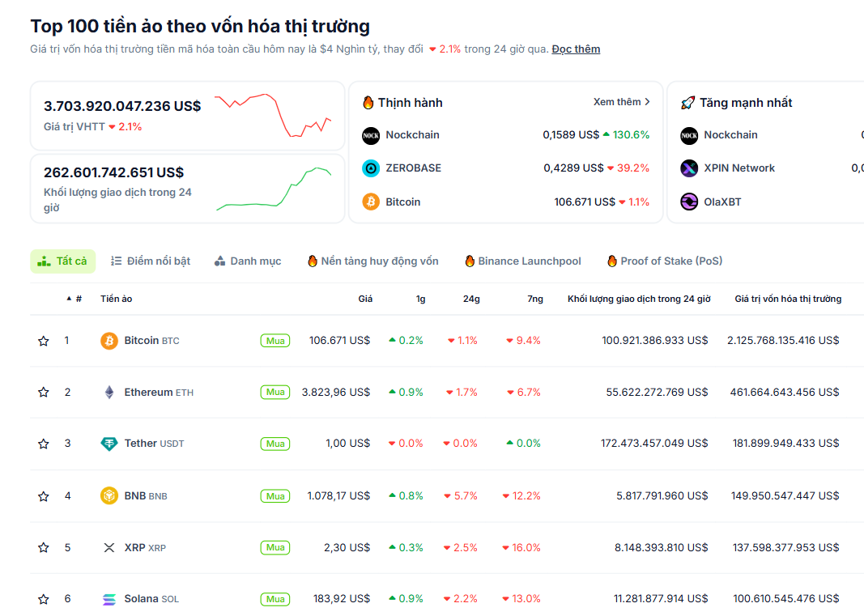The width and height of the screenshot is (864, 616).
Task: Select Proof of Stake (PoS) filter
Action: 665,261
